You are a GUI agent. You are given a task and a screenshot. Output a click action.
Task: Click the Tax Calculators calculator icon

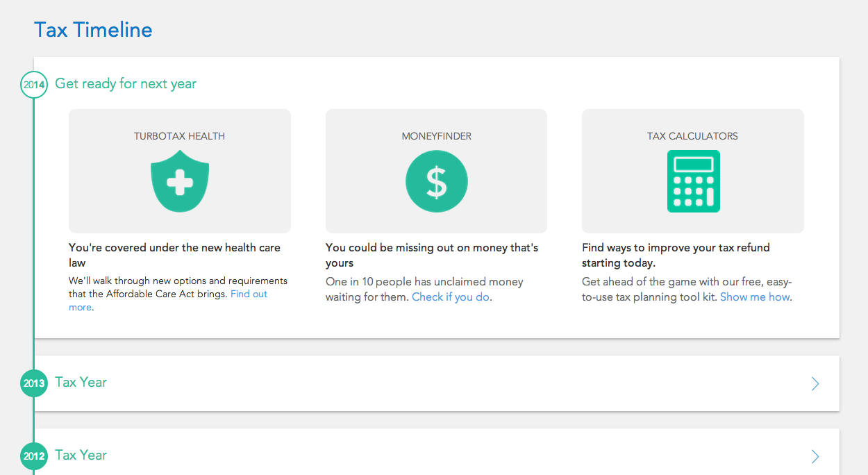coord(694,181)
